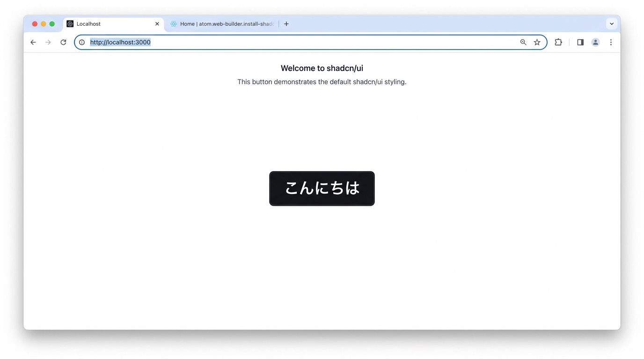Bookmark this page with the star
This screenshot has width=644, height=359.
click(537, 42)
